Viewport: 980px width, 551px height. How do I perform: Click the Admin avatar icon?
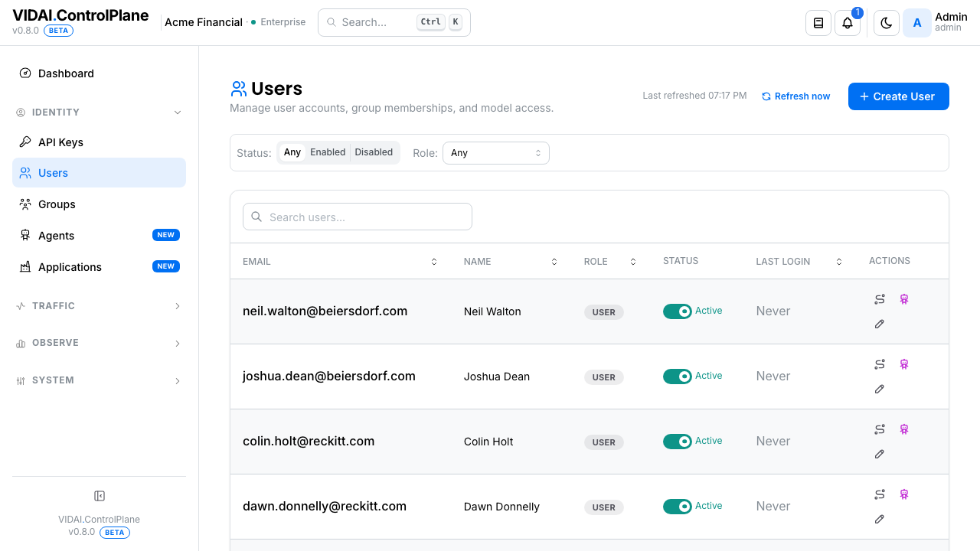917,23
